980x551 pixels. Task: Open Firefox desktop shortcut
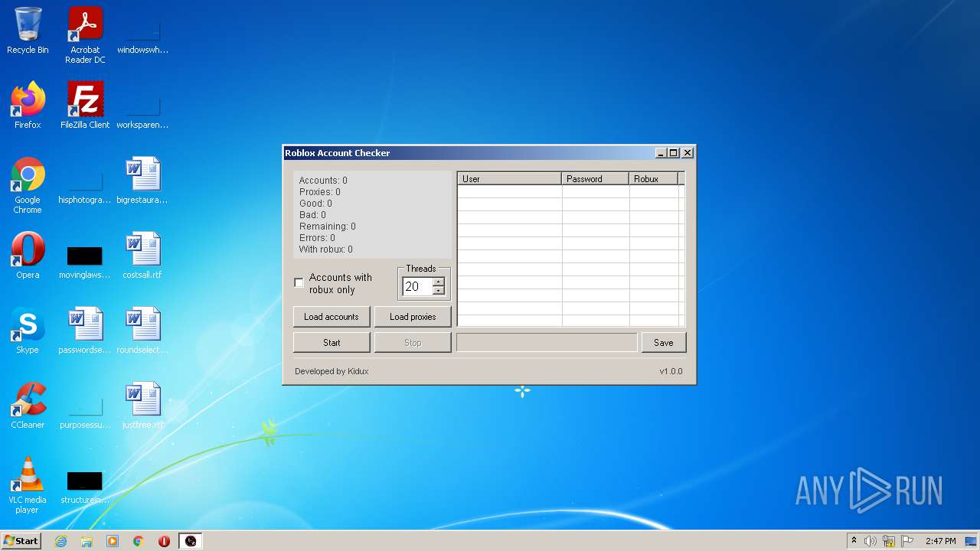(x=28, y=105)
